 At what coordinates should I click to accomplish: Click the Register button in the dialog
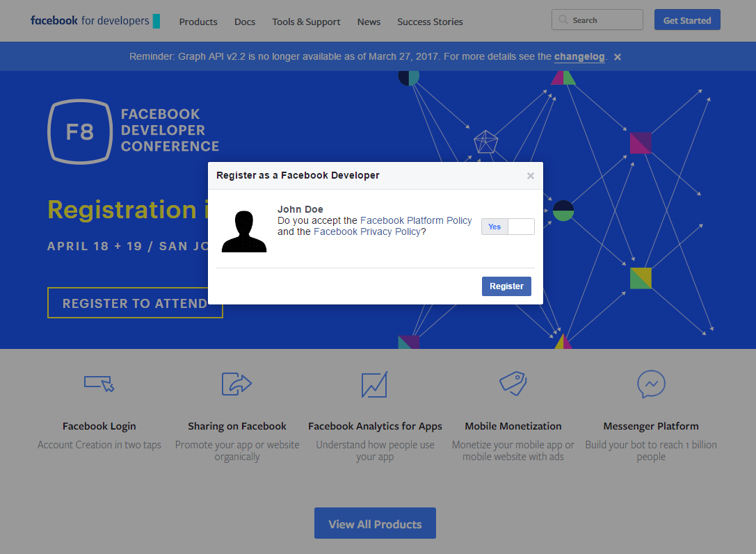pyautogui.click(x=506, y=286)
